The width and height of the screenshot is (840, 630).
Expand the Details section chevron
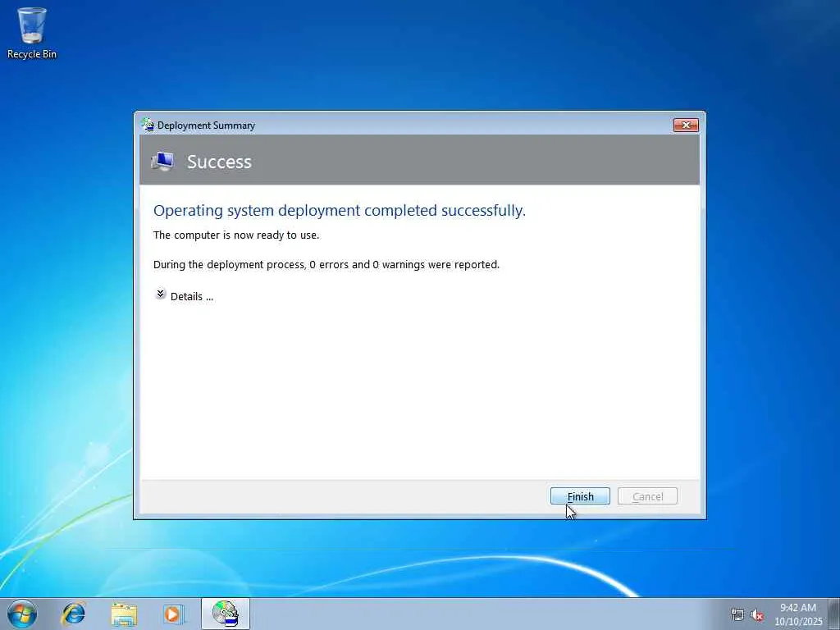160,294
